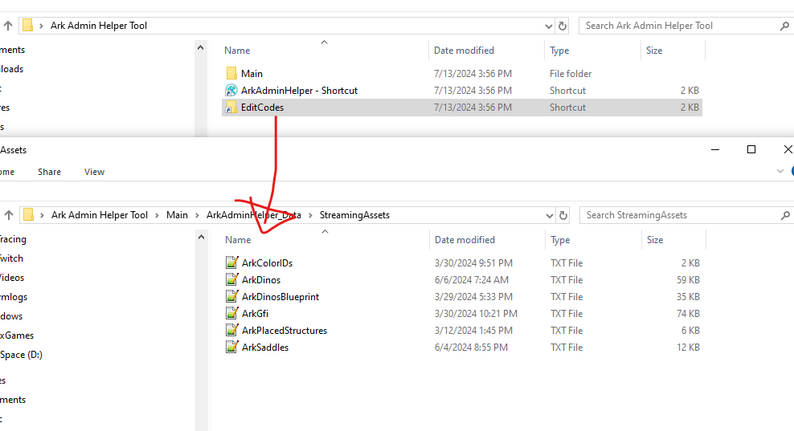794x431 pixels.
Task: Open the Share ribbon tab
Action: (49, 172)
